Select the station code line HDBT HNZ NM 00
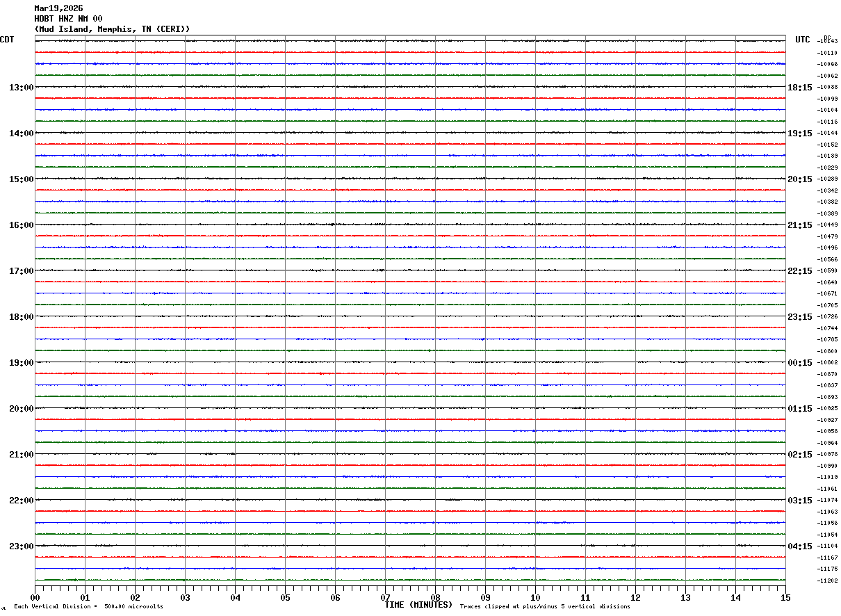This screenshot has height=616, width=841. [x=68, y=19]
